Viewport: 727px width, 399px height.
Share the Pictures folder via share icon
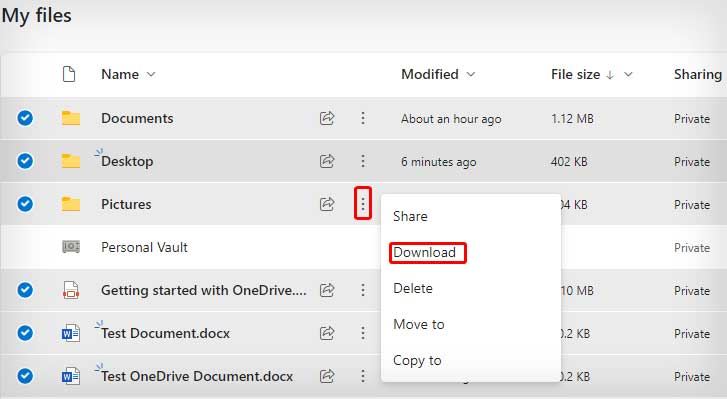327,204
